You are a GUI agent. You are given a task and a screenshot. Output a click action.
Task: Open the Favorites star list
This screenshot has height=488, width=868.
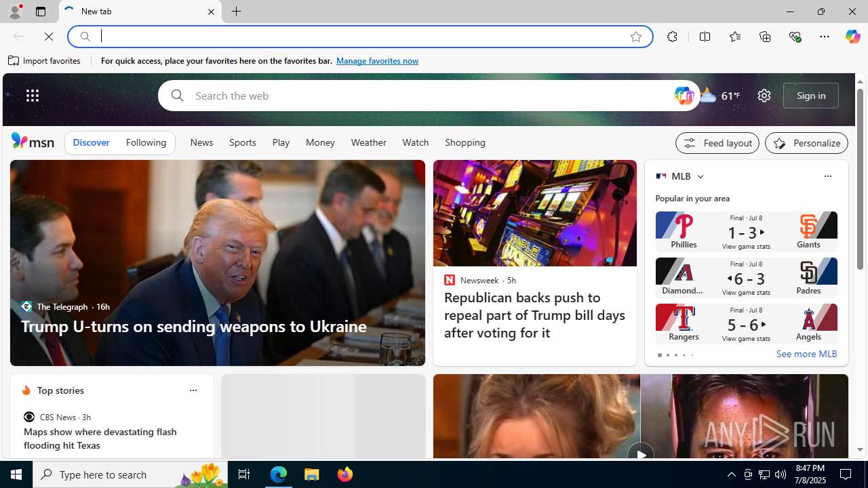pos(734,37)
